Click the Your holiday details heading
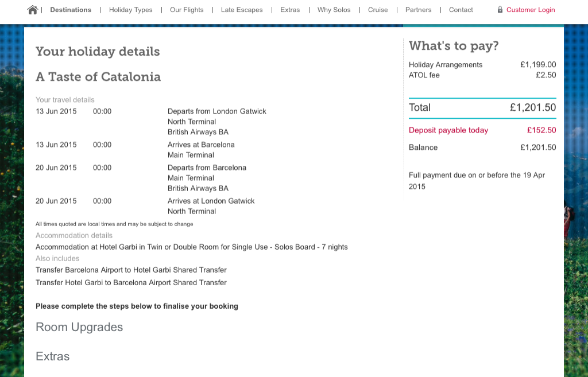Viewport: 588px width, 377px height. coord(98,52)
